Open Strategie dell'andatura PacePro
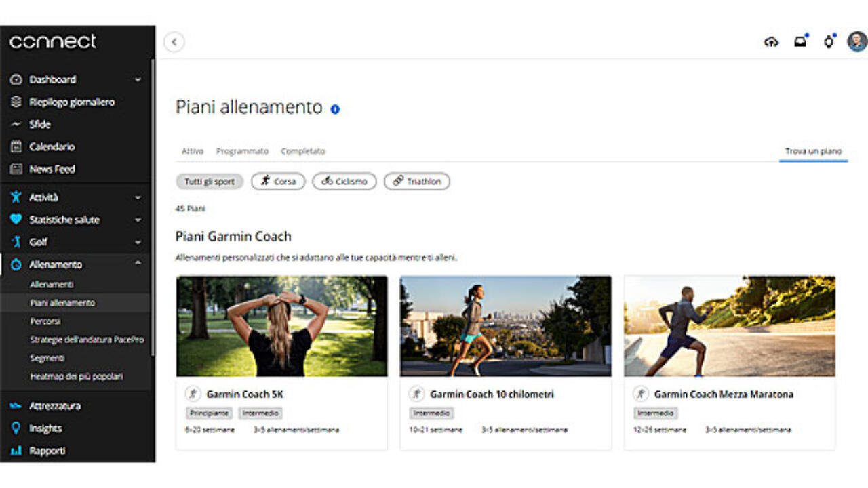The image size is (868, 488). (x=87, y=340)
